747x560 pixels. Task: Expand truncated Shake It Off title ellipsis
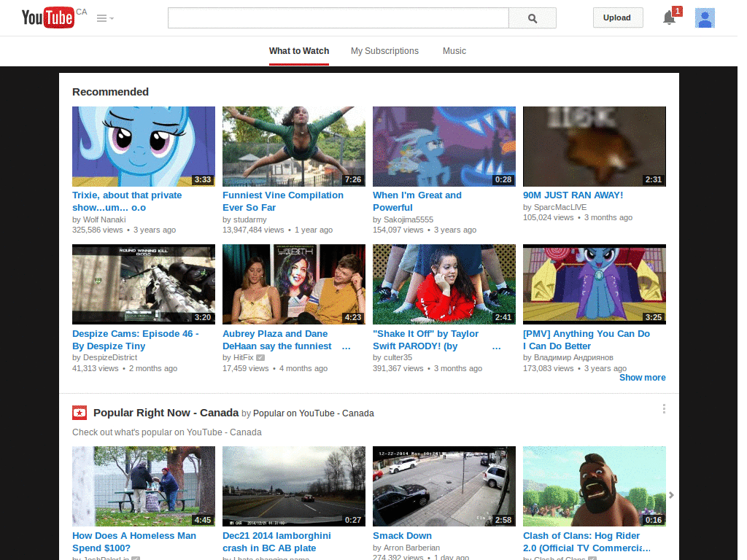tap(496, 346)
